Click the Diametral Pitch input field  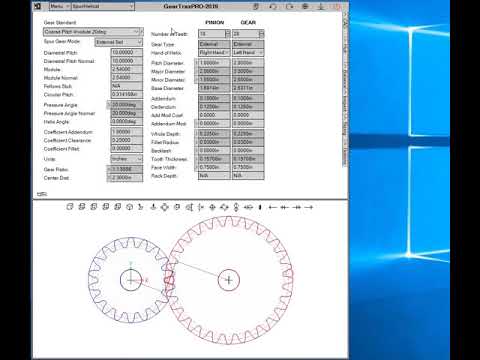click(x=127, y=52)
